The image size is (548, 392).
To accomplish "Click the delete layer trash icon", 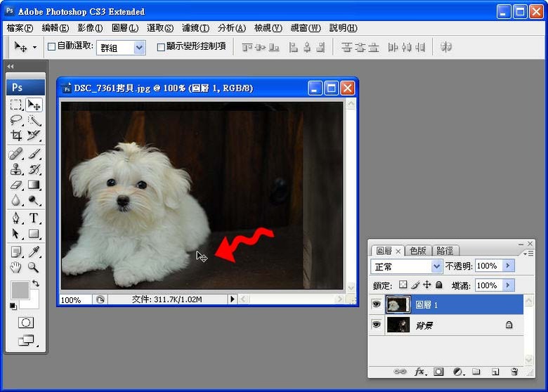I will click(514, 371).
